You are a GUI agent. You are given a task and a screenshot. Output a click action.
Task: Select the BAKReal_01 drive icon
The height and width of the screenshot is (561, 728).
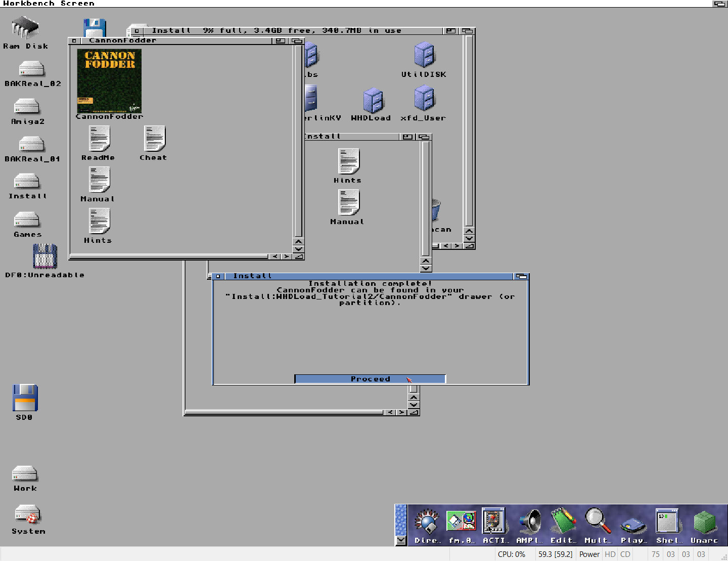coord(31,145)
